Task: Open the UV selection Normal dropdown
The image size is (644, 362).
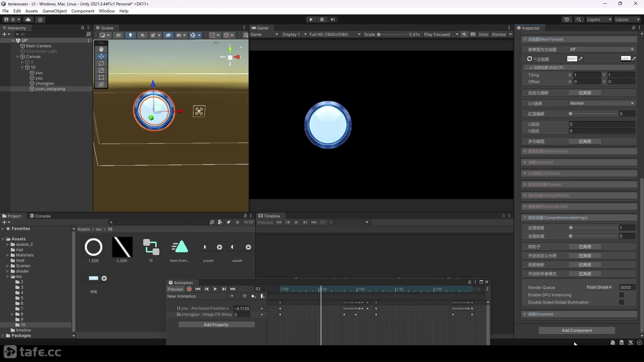Action: click(602, 103)
